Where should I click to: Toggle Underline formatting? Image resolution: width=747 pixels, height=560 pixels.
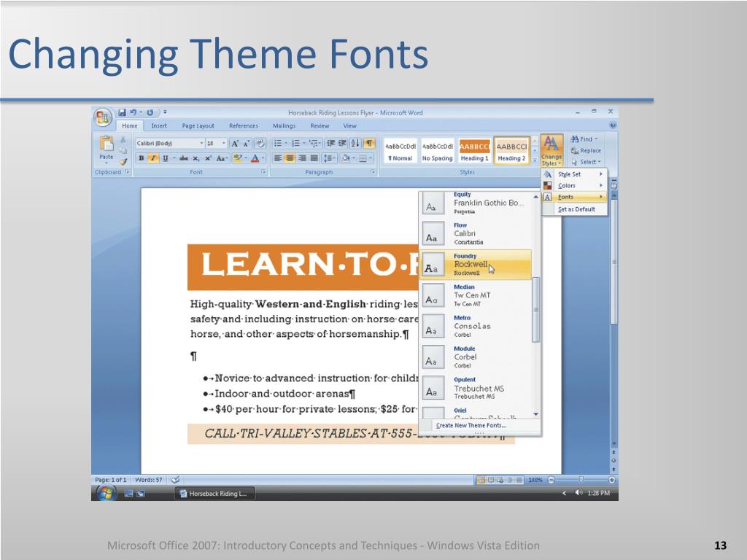coord(166,158)
